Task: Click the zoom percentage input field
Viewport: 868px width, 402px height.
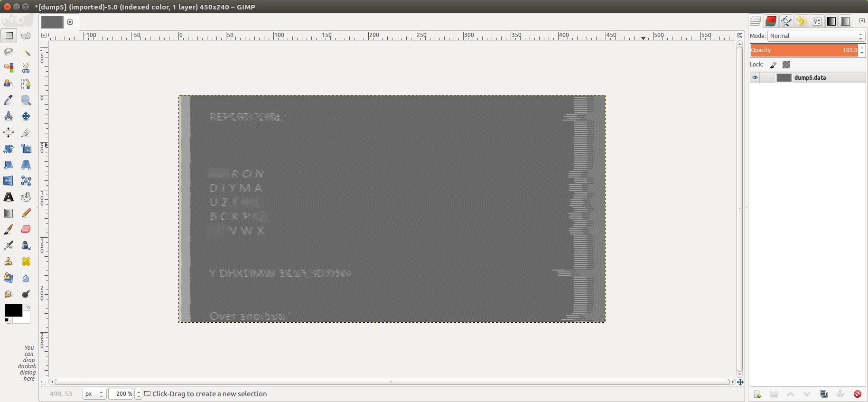Action: [x=121, y=394]
